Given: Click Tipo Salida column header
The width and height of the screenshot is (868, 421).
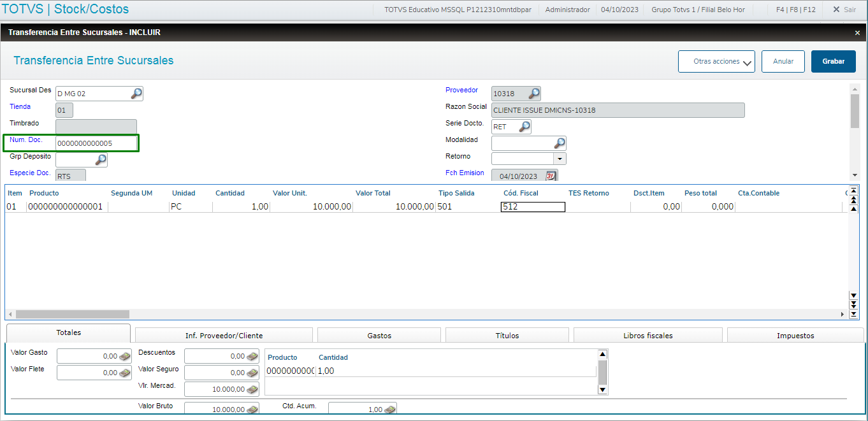Looking at the screenshot, I should [x=457, y=193].
